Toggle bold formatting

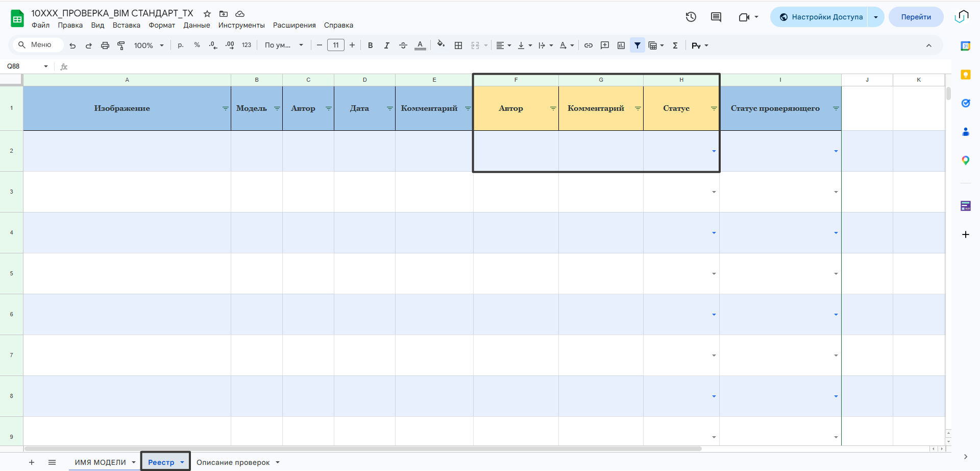(371, 45)
